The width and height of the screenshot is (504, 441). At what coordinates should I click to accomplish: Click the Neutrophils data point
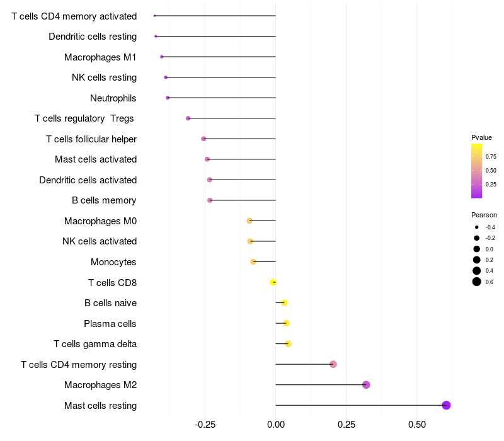coord(168,98)
